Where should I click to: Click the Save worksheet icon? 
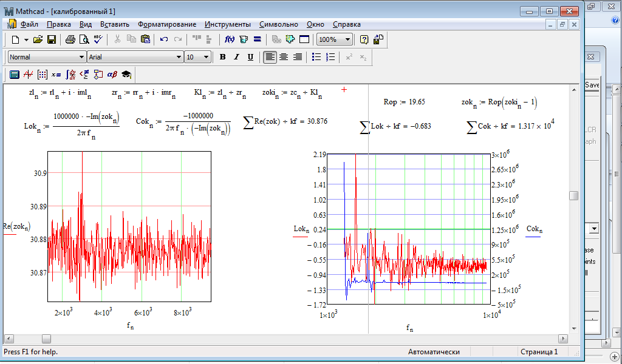pyautogui.click(x=52, y=39)
